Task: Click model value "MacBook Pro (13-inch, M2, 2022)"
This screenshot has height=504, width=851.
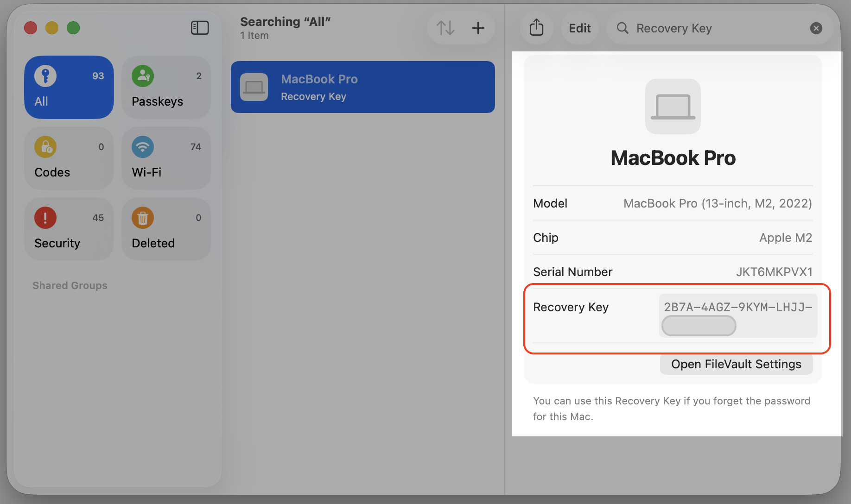Action: 718,203
